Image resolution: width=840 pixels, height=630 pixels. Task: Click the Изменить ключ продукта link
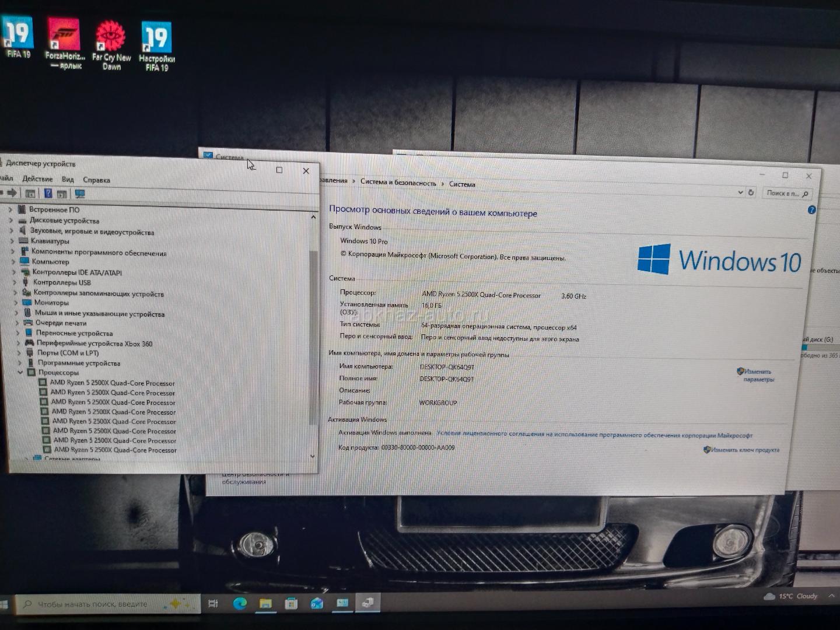(x=745, y=450)
